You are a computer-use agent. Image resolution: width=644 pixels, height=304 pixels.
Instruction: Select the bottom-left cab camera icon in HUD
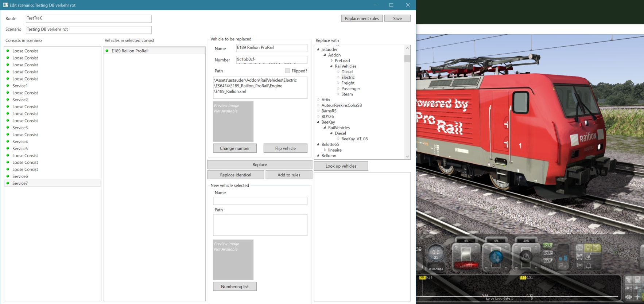pos(629,297)
